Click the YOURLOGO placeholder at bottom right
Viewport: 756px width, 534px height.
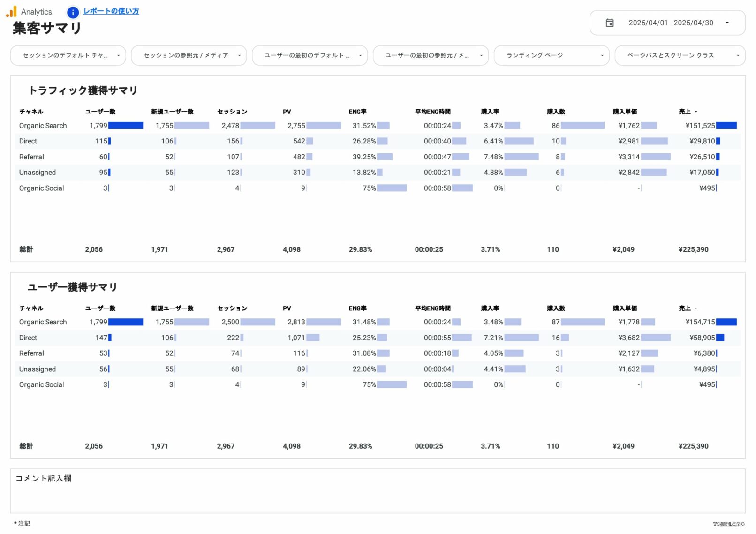[728, 524]
